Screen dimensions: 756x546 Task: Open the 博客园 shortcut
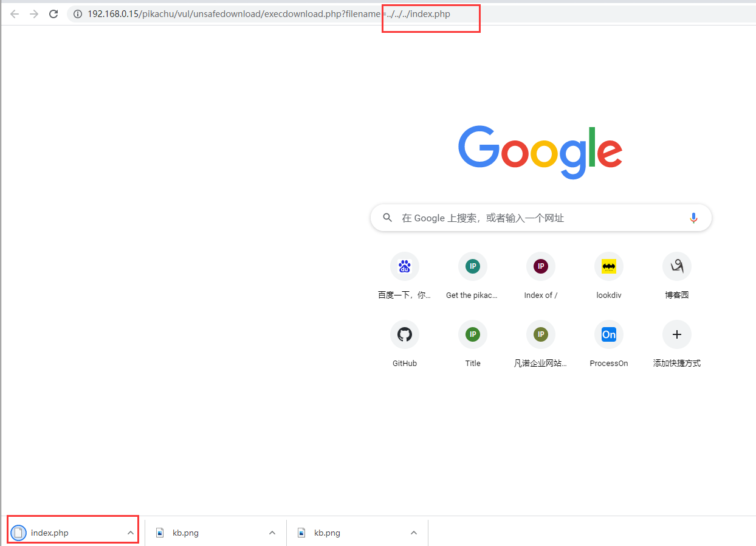(676, 266)
